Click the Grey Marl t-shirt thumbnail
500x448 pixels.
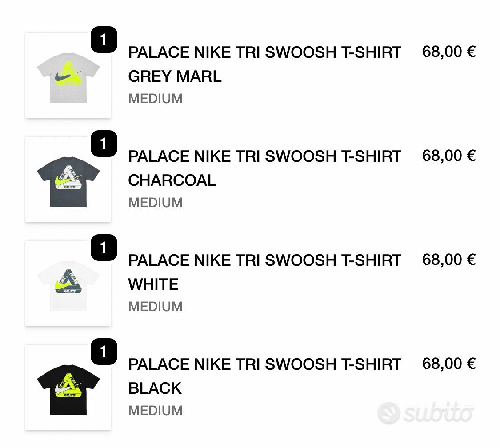(68, 75)
